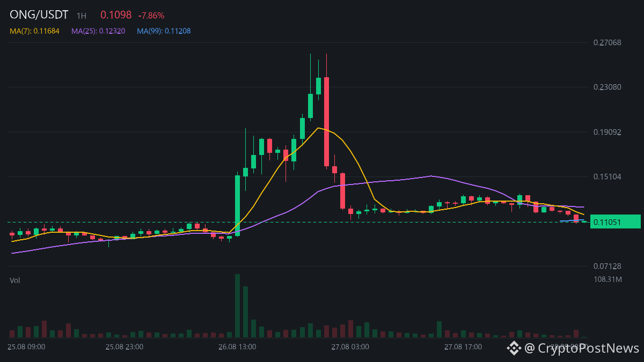644x362 pixels.
Task: Click the 26.08 13:00 time label
Action: coord(237,347)
